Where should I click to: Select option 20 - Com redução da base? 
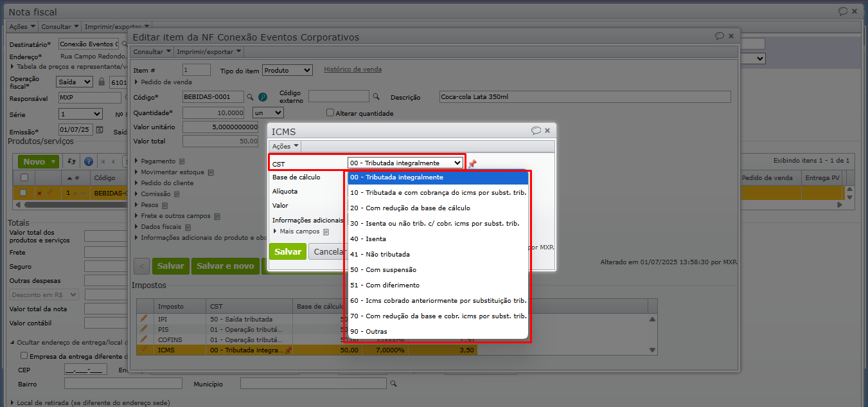438,208
